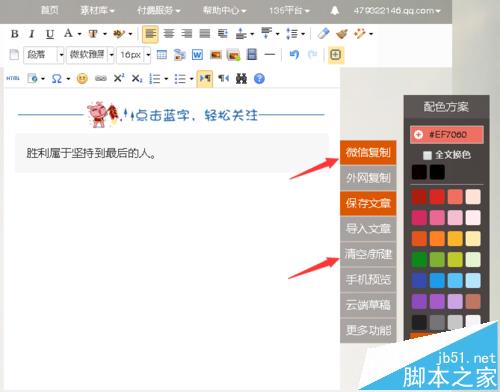
Task: Open the font color dropdown arrow
Action: coord(79,34)
